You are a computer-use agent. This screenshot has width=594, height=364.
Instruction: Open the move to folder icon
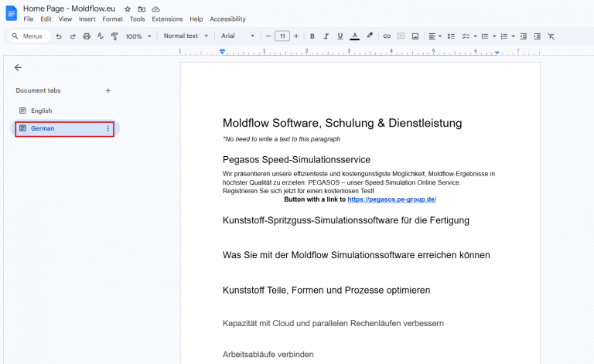pyautogui.click(x=142, y=9)
